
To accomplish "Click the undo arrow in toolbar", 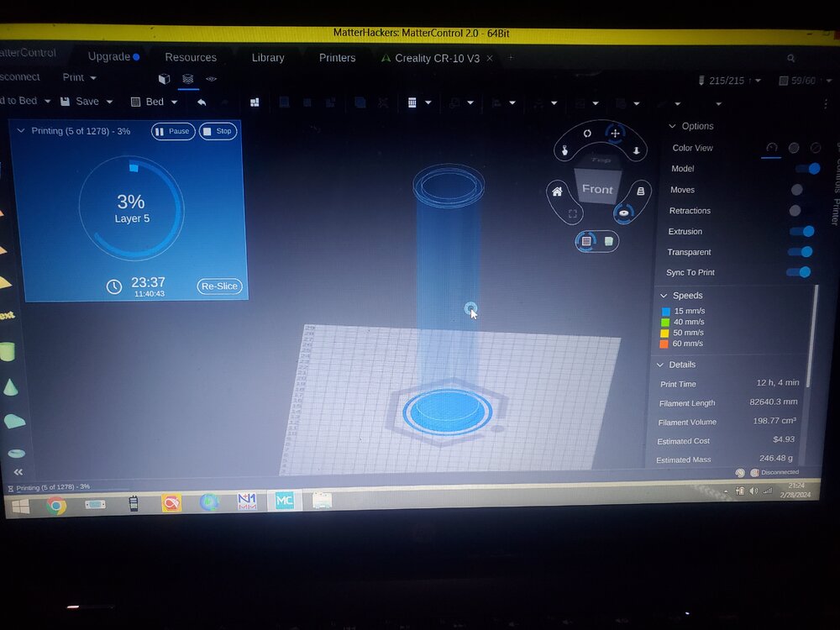I will point(202,102).
